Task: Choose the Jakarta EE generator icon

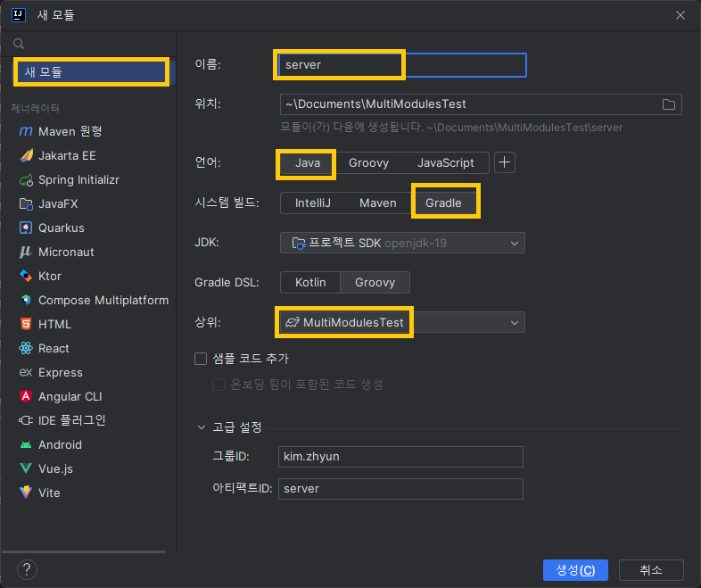Action: click(26, 155)
